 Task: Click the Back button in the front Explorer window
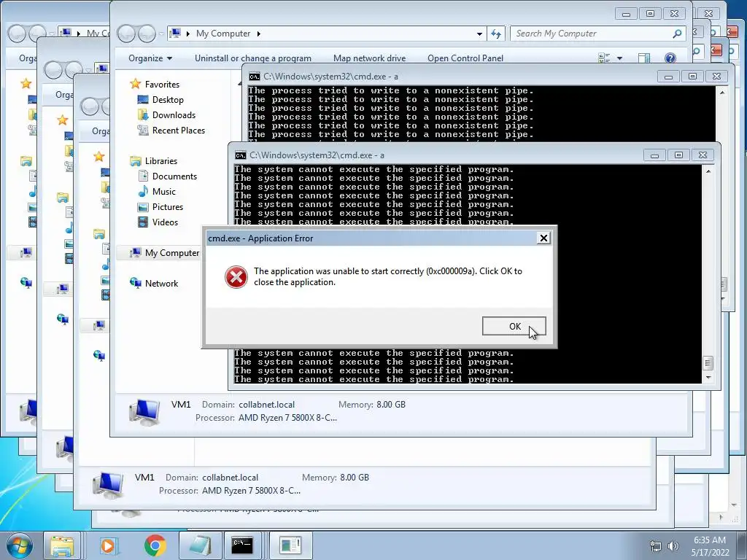(127, 34)
